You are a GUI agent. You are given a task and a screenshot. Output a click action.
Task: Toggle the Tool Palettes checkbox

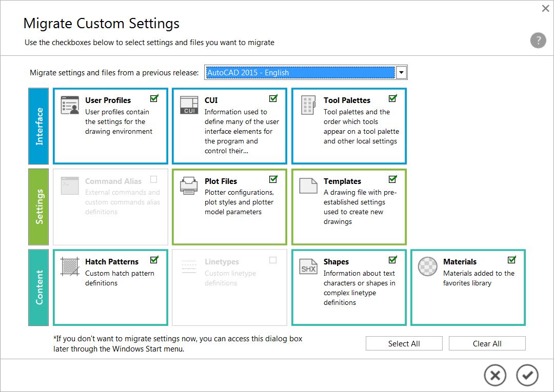point(392,98)
